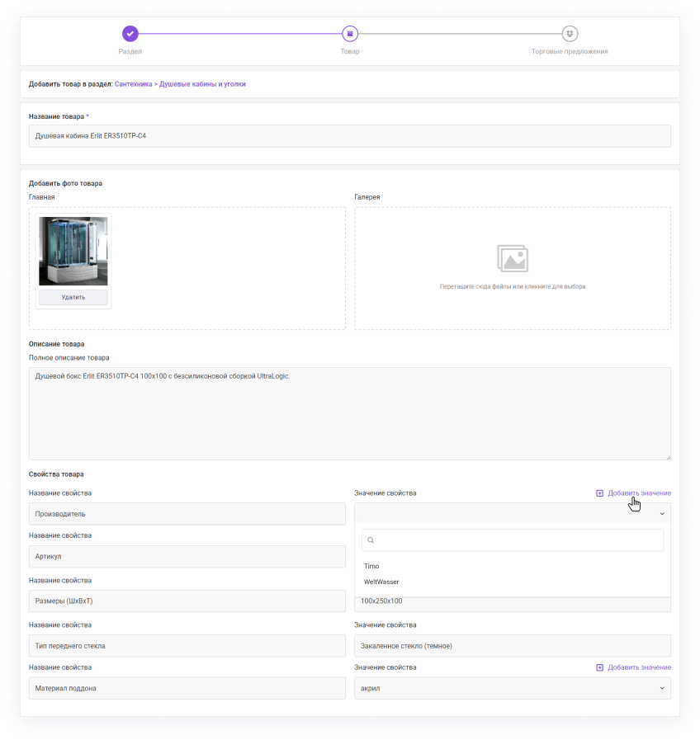700x740 pixels.
Task: Click the search field inside the manufacturer dropdown
Action: [513, 540]
